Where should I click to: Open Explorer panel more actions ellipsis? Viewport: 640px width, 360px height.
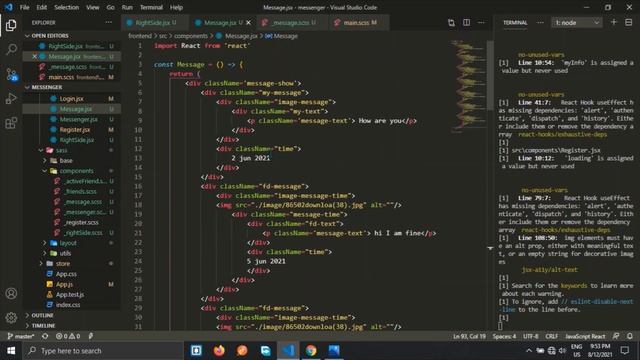pyautogui.click(x=109, y=22)
